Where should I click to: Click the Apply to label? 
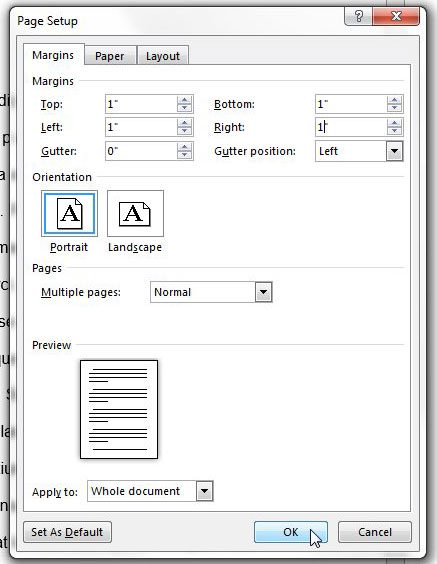point(55,492)
